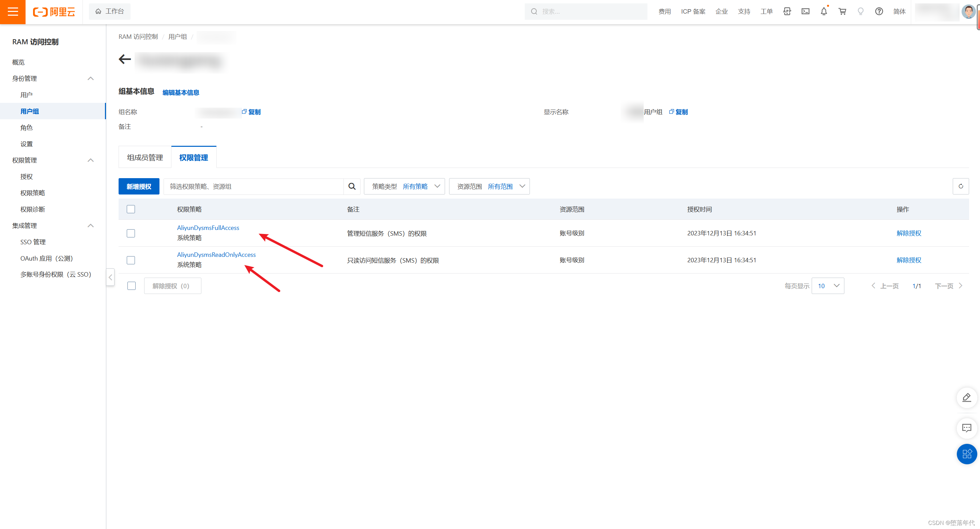Image resolution: width=980 pixels, height=529 pixels.
Task: Go to 上一页
Action: (885, 285)
